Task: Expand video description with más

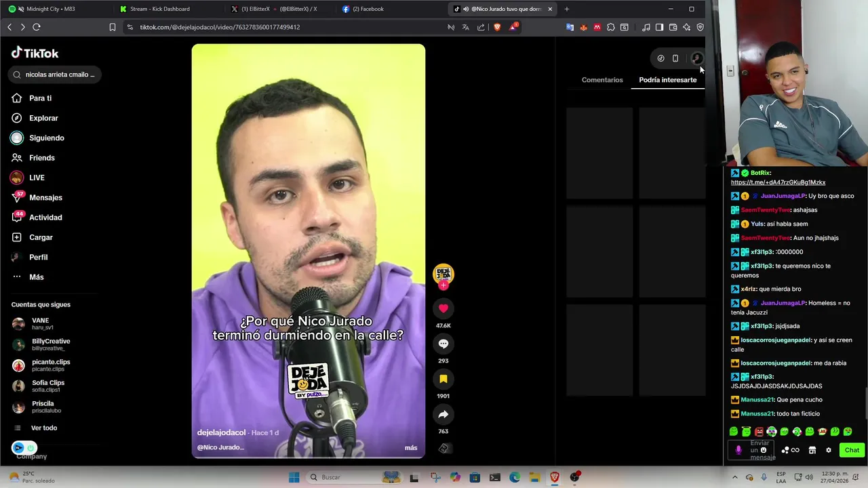Action: pos(411,447)
